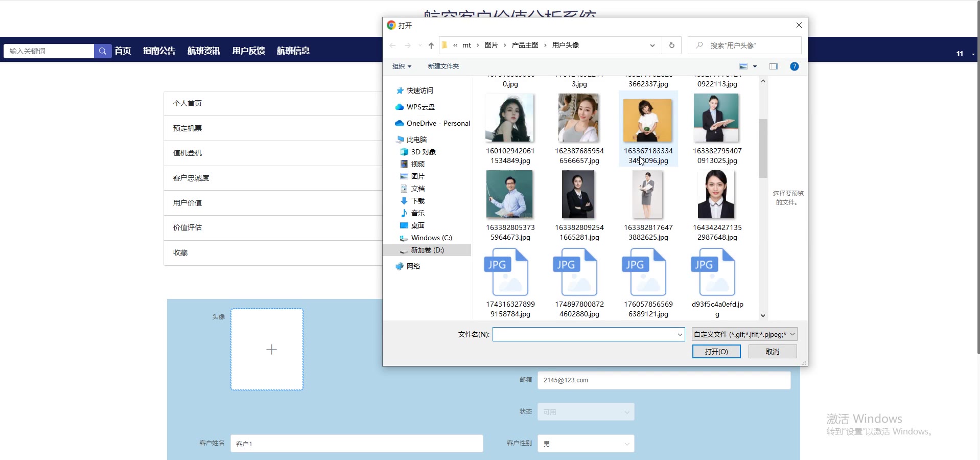This screenshot has height=460, width=980.
Task: Change the file view mode icon
Action: 743,66
